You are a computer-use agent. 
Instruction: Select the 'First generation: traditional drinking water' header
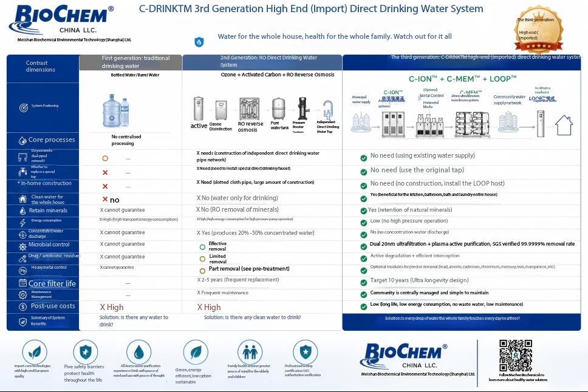[131, 63]
